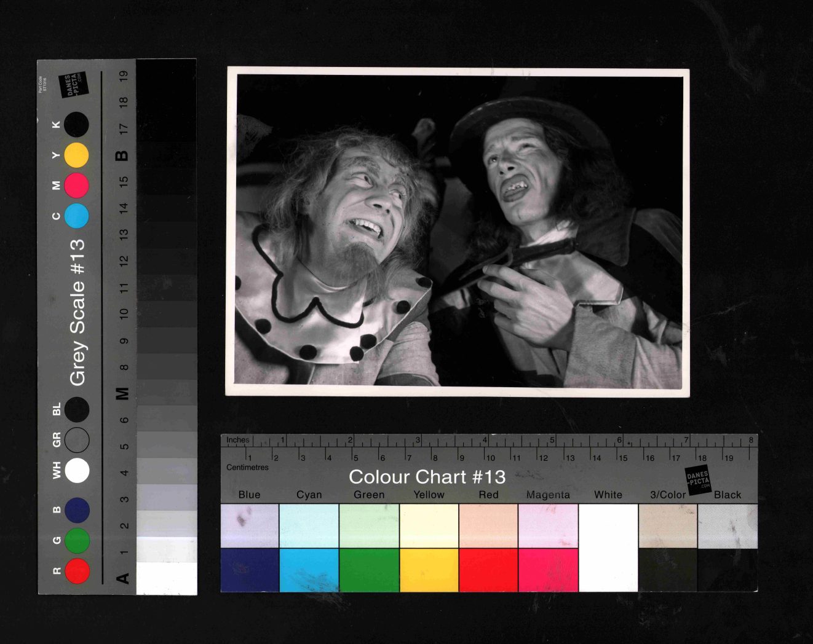Pick the hot pink swatch under Magenta

click(548, 570)
